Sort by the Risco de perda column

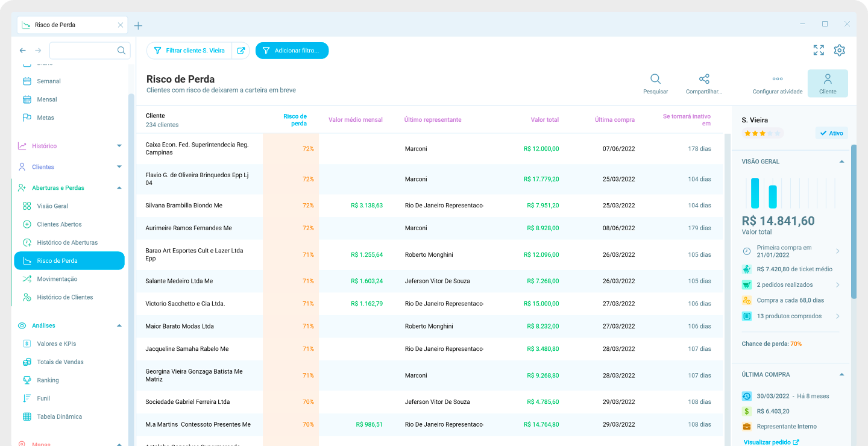point(295,120)
